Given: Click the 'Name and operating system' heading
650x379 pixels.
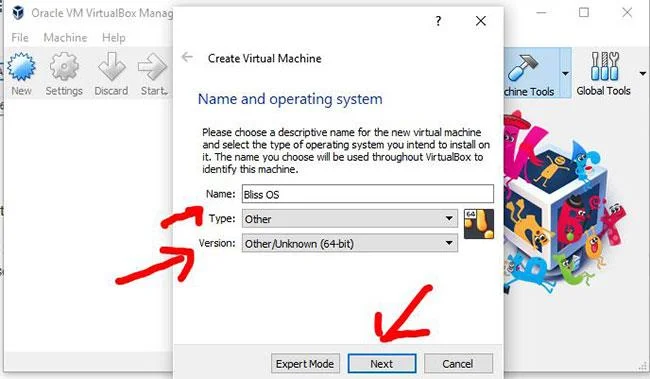Looking at the screenshot, I should pos(290,99).
